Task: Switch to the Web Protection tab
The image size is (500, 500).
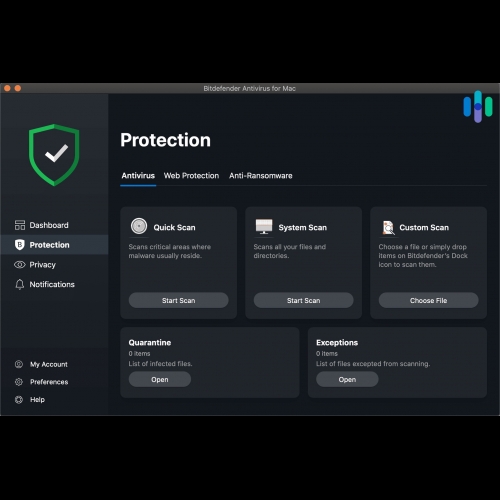Action: pos(191,176)
